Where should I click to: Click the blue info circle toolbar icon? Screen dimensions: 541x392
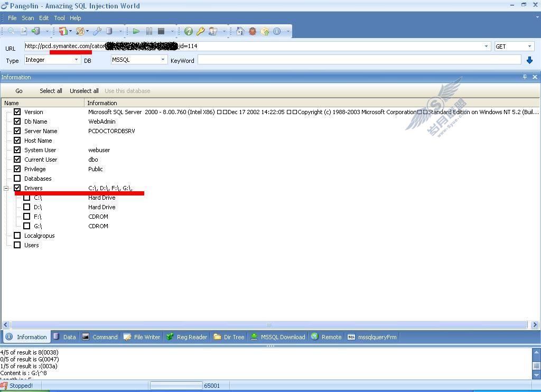click(x=277, y=31)
